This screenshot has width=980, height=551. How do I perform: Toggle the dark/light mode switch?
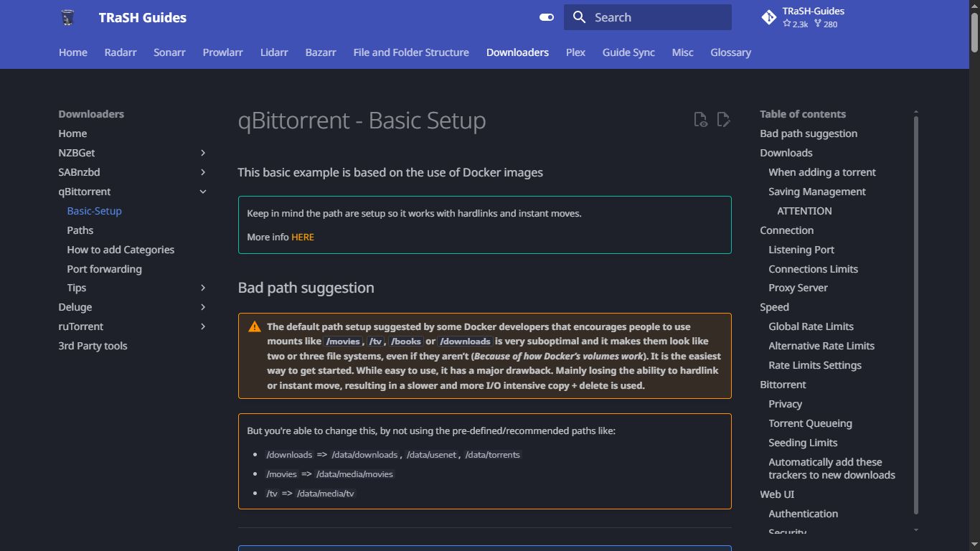[x=547, y=17]
